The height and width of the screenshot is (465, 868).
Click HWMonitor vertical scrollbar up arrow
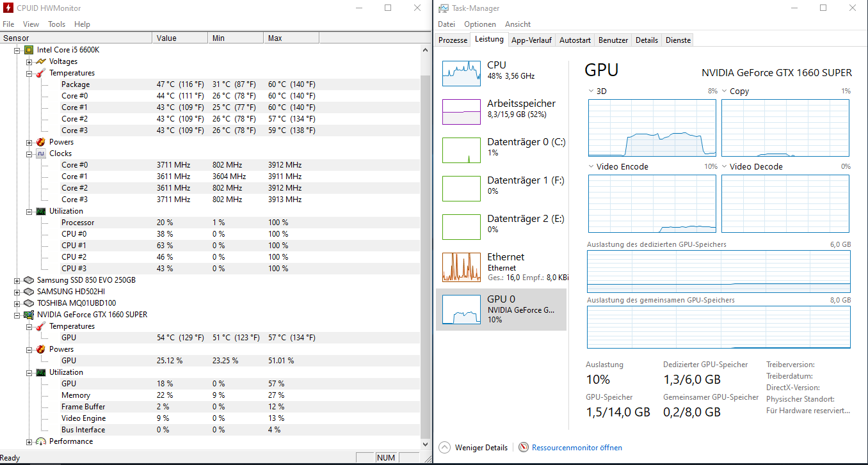(426, 49)
